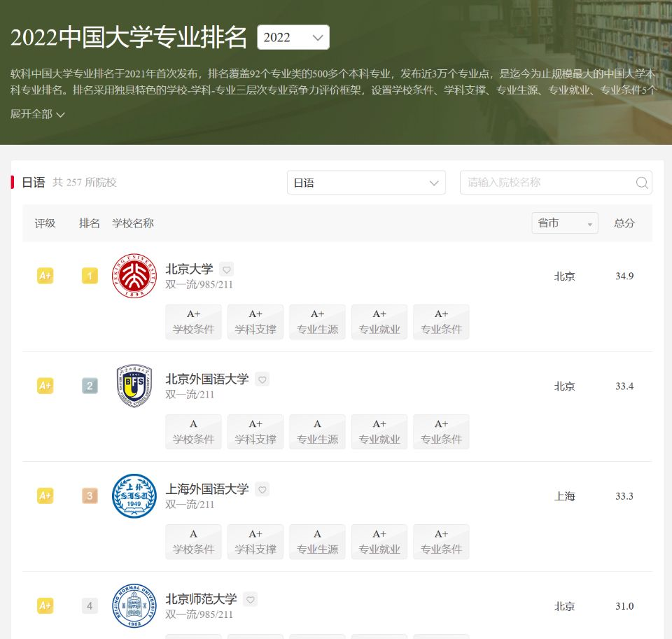Favorite 北京大学 with heart icon
The height and width of the screenshot is (639, 672).
[x=226, y=269]
